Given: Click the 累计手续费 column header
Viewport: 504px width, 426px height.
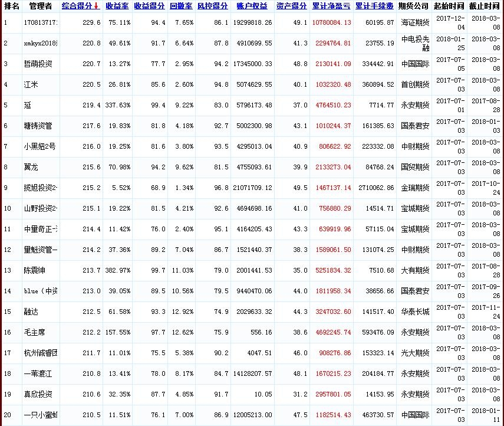Looking at the screenshot, I should click(374, 6).
